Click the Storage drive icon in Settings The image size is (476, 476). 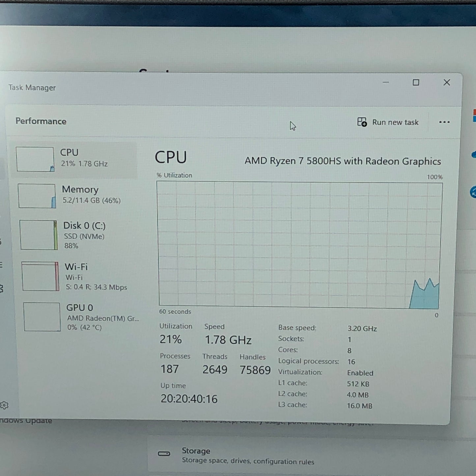tap(164, 454)
